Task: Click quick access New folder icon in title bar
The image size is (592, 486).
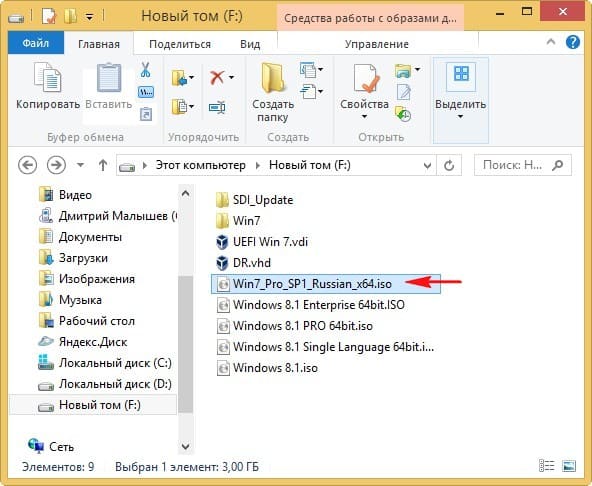Action: pos(71,16)
